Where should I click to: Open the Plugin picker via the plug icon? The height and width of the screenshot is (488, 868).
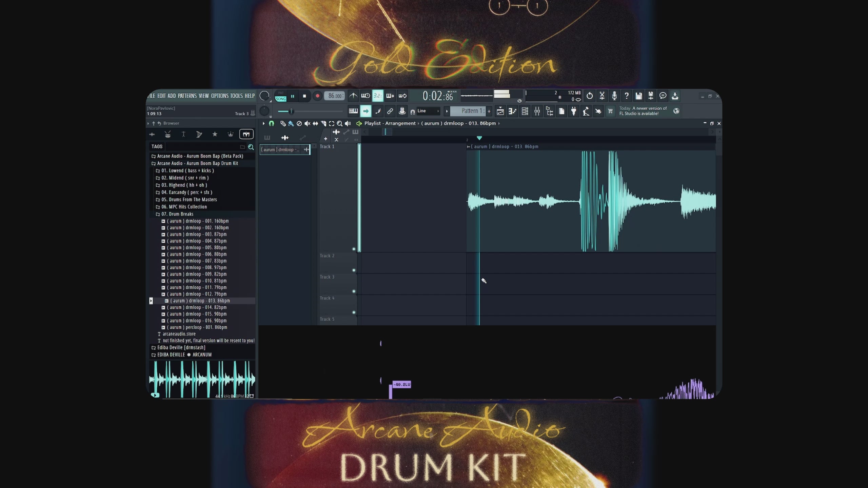coord(573,111)
